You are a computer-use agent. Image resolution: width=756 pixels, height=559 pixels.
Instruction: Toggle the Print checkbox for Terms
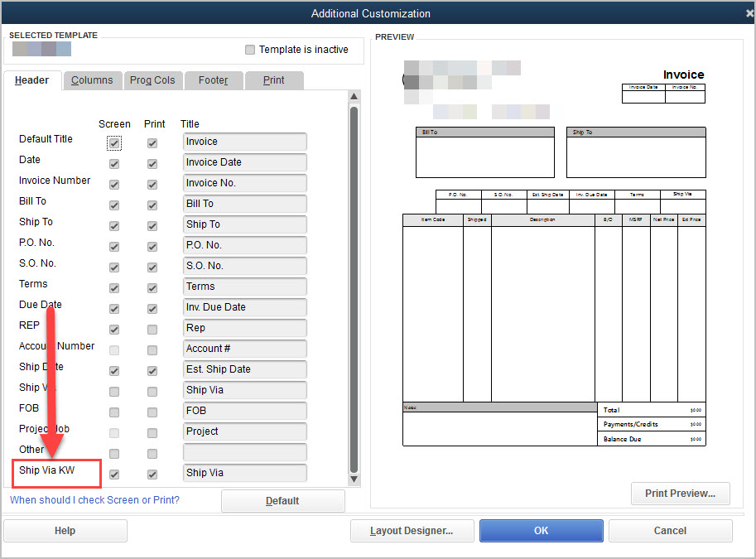[152, 287]
